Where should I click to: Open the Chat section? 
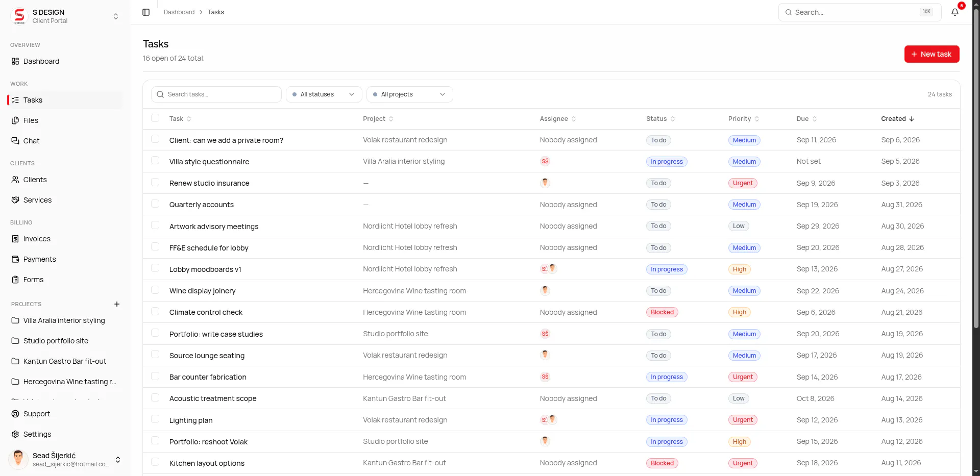65,141
